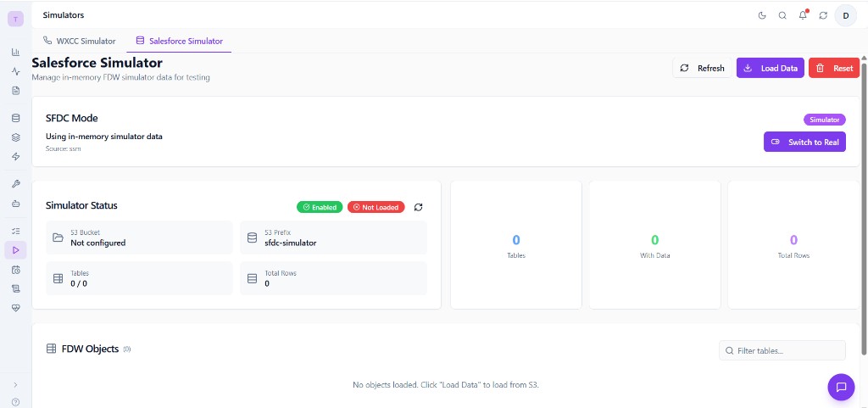Viewport: 868px width, 408px height.
Task: Open the stacked layers sidebar icon
Action: tap(15, 137)
